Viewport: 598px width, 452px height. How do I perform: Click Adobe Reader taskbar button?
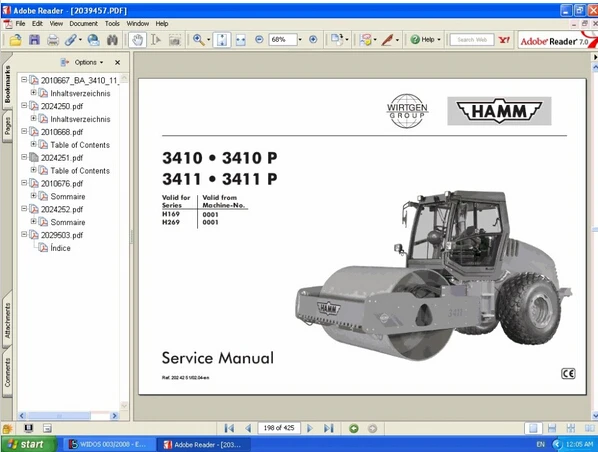[x=203, y=444]
